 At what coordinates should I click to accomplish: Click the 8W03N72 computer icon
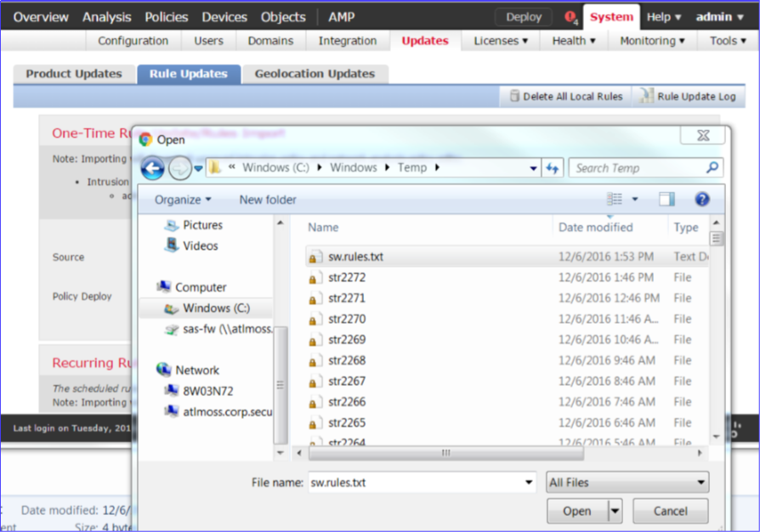(172, 391)
